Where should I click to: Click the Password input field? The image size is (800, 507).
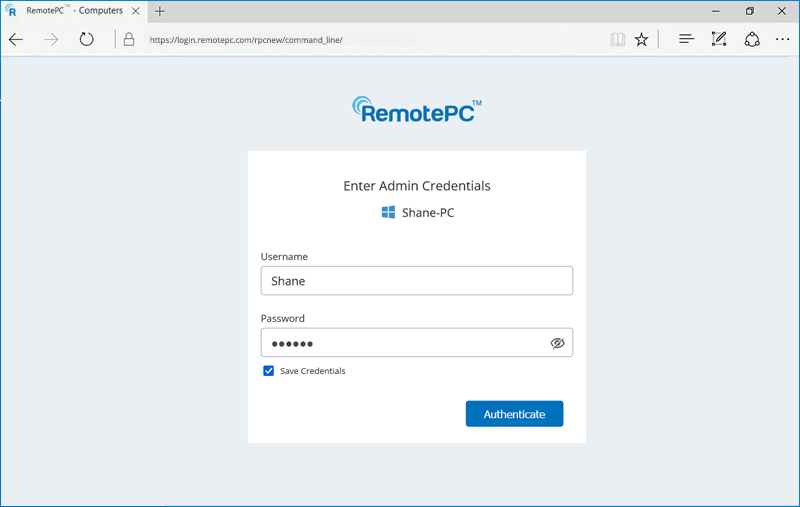click(400, 343)
